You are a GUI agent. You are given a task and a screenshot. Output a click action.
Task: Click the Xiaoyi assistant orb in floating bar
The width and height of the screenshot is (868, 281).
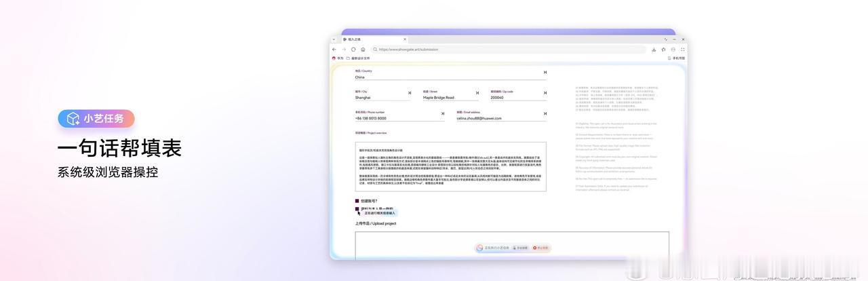[x=479, y=248]
